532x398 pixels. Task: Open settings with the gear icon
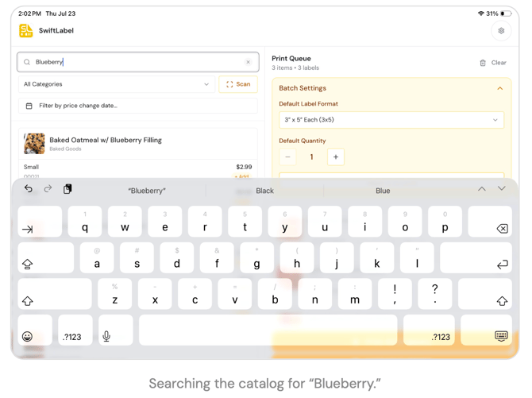click(x=501, y=31)
